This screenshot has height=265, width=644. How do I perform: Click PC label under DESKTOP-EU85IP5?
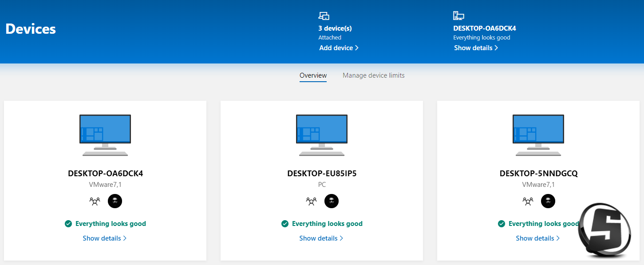[x=322, y=185]
